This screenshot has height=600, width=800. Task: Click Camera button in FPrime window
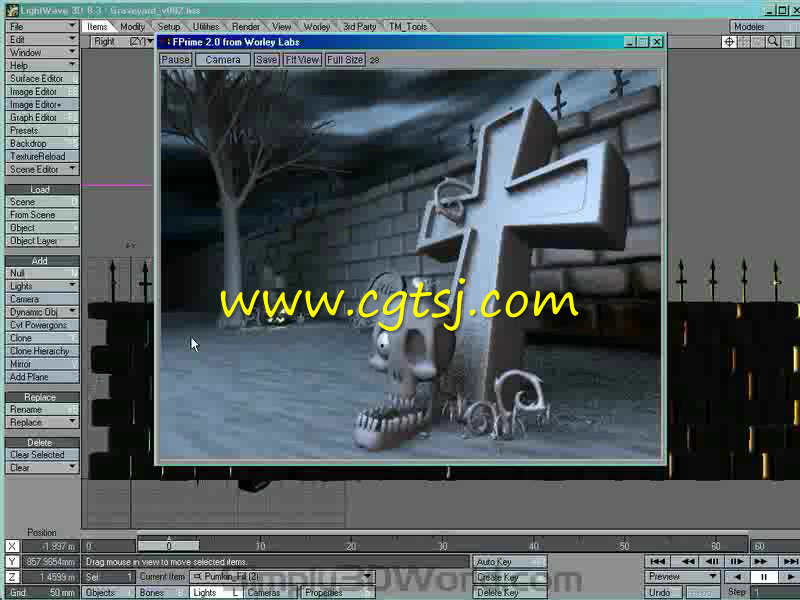click(x=223, y=60)
